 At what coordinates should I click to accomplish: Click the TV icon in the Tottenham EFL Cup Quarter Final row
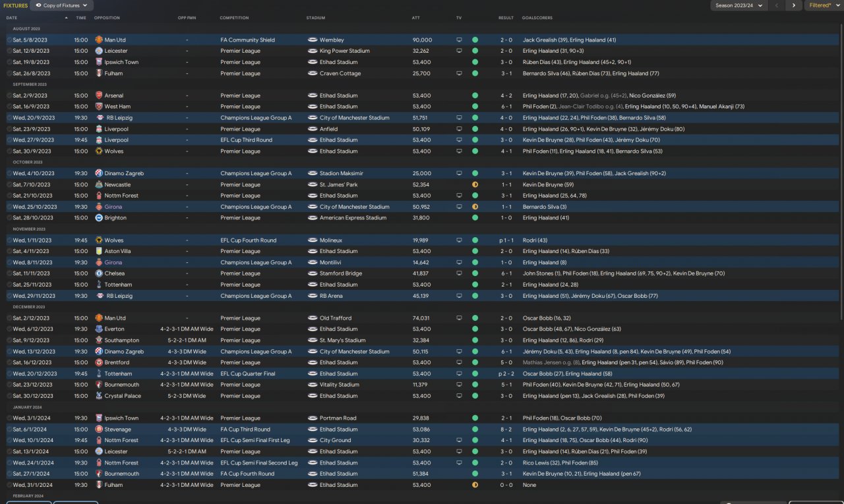[x=459, y=374]
